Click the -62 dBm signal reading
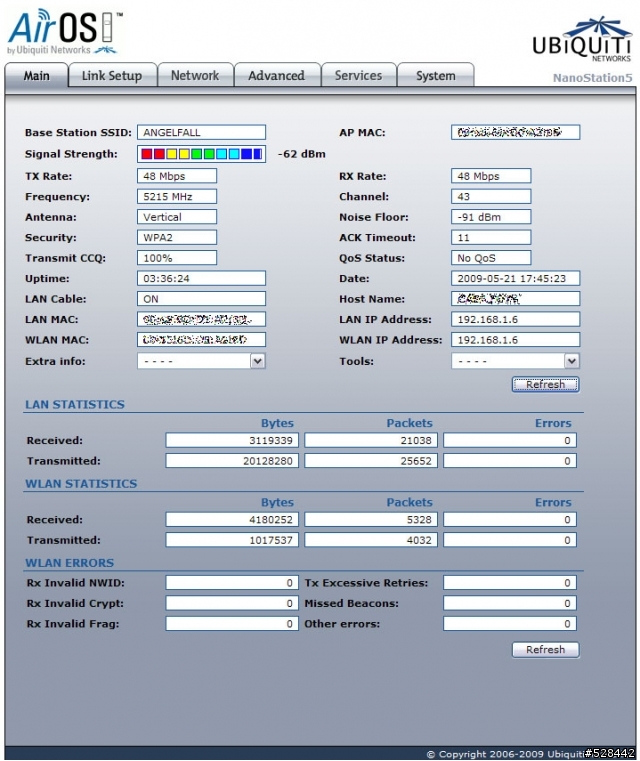Viewport: 640px width, 761px height. (x=301, y=154)
